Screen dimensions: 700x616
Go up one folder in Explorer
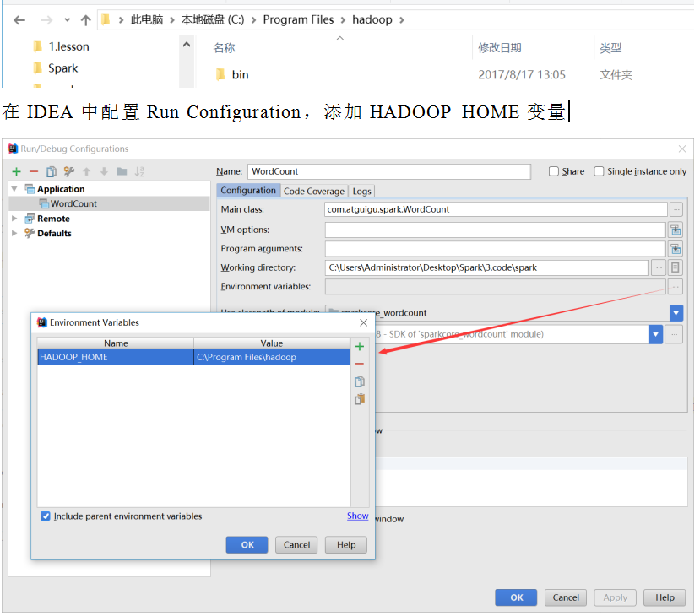[x=86, y=20]
